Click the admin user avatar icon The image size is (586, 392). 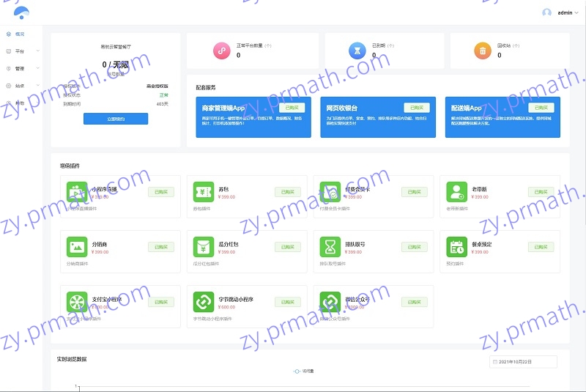tap(546, 12)
